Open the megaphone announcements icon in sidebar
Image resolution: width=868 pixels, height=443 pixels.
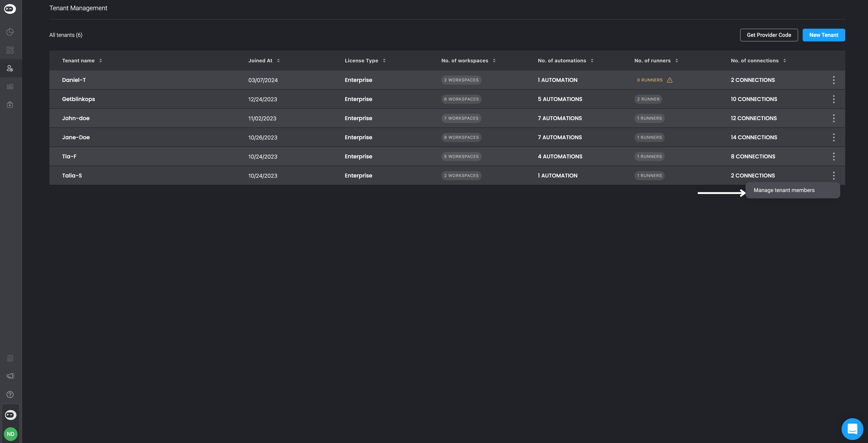10,376
